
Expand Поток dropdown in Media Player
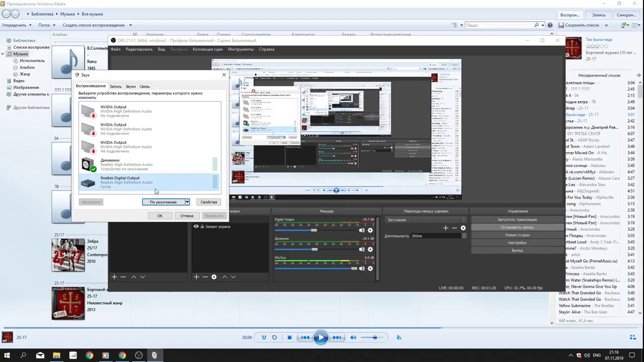pyautogui.click(x=47, y=25)
